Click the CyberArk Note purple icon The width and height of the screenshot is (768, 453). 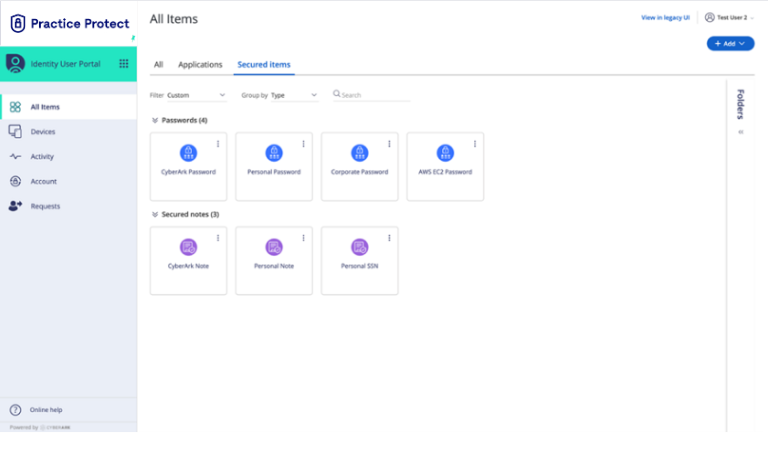(188, 247)
